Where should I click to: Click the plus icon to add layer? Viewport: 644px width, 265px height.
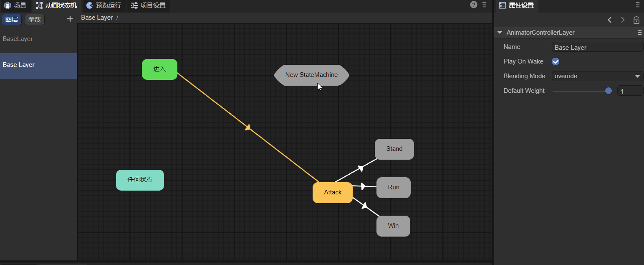click(70, 19)
